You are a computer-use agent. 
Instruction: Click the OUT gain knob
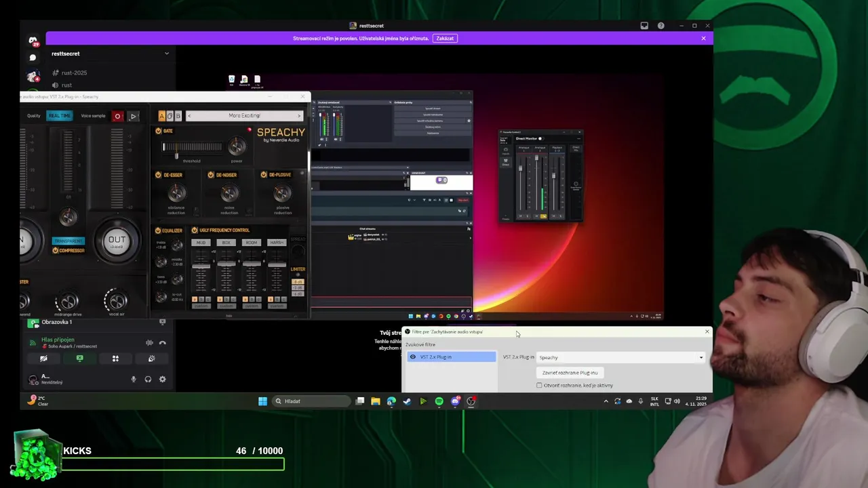[117, 240]
